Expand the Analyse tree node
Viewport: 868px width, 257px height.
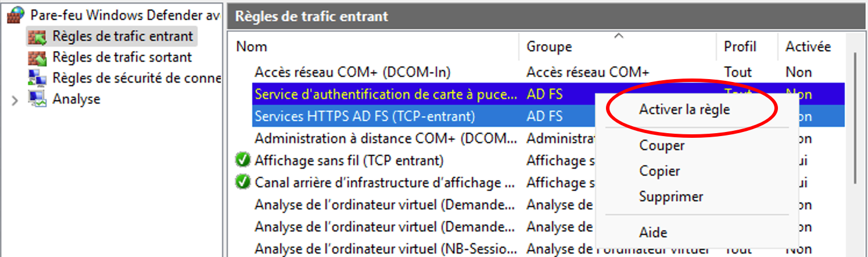[15, 100]
